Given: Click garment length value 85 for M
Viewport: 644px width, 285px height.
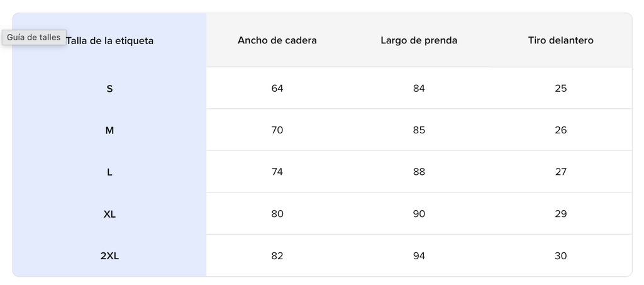Looking at the screenshot, I should coord(419,130).
